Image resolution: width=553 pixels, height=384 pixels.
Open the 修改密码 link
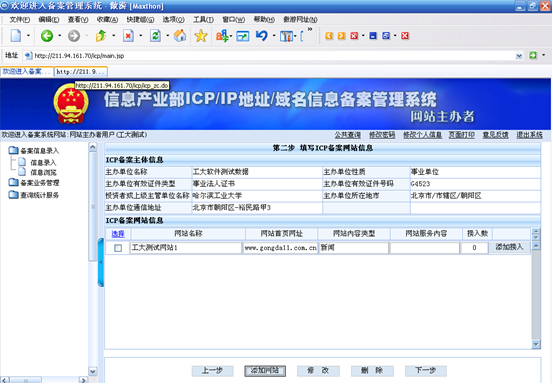[x=382, y=135]
